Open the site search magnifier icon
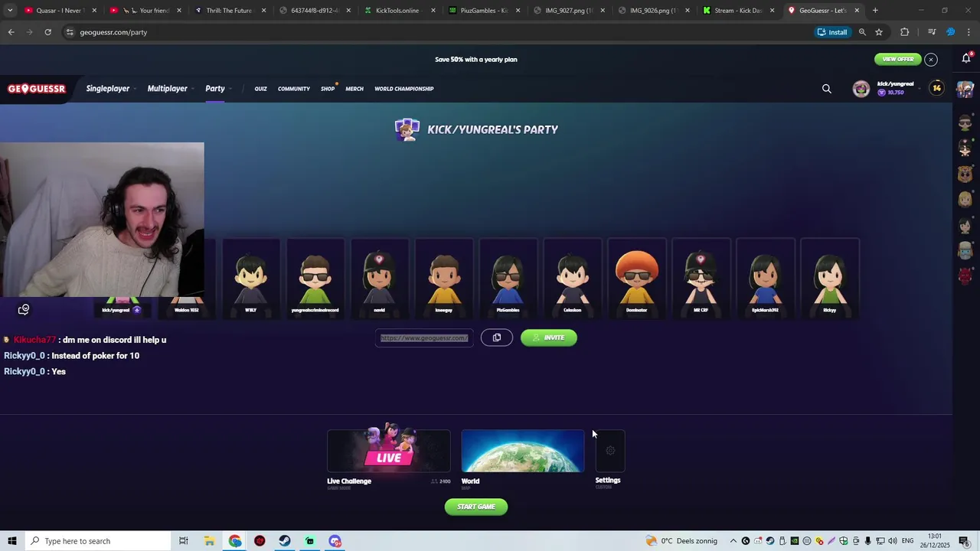The height and width of the screenshot is (551, 980). 827,89
